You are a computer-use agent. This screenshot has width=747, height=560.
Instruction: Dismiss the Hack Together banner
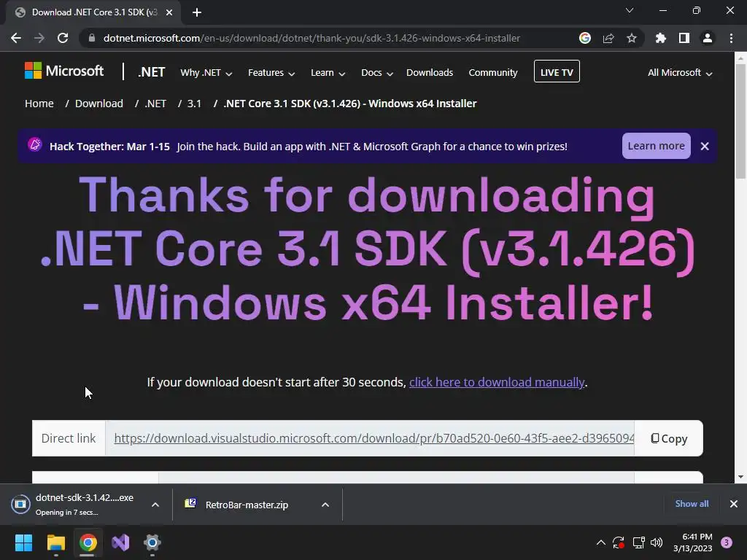[x=705, y=146]
